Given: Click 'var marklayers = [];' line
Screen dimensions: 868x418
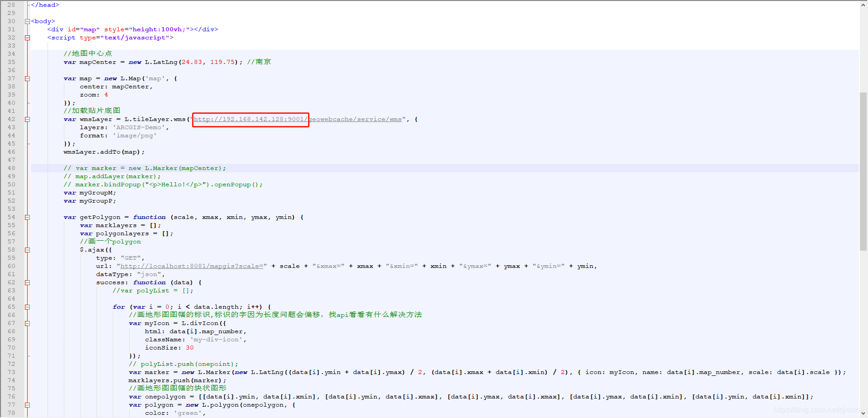Looking at the screenshot, I should (121, 225).
